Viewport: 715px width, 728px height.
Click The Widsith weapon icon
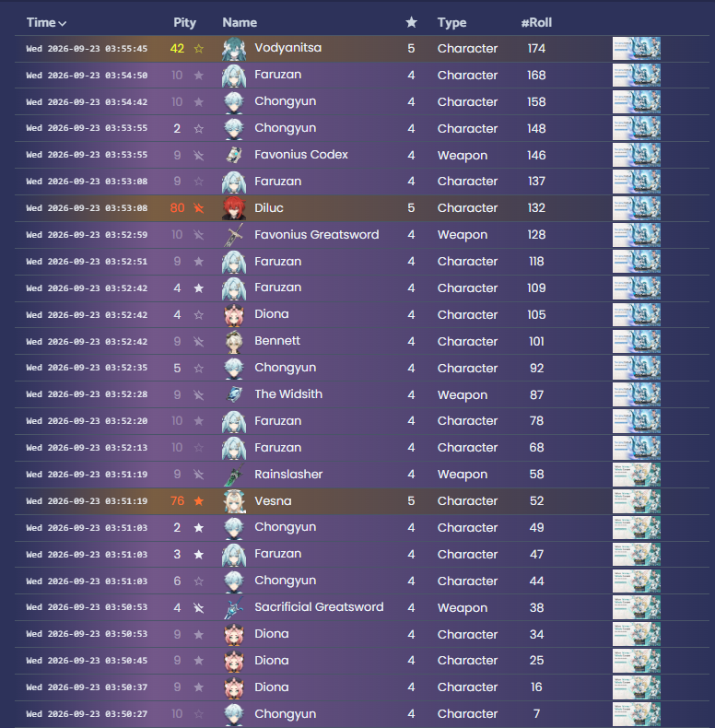(x=234, y=394)
